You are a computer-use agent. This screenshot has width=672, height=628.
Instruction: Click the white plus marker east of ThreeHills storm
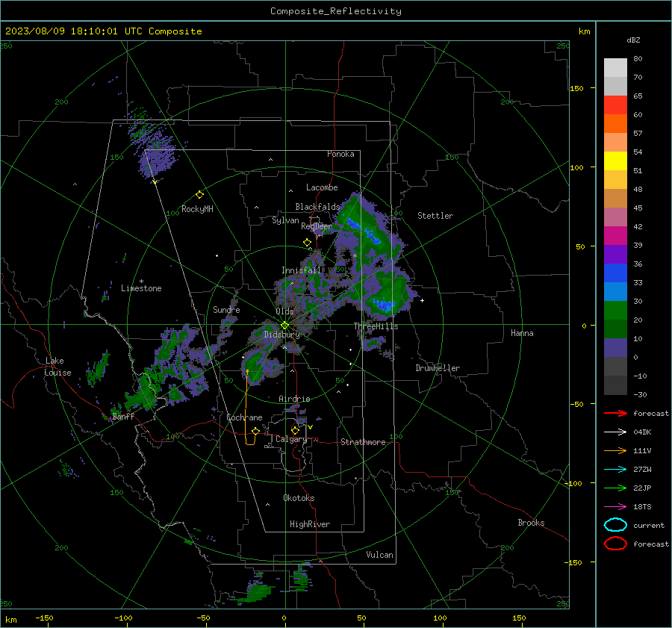tap(422, 300)
